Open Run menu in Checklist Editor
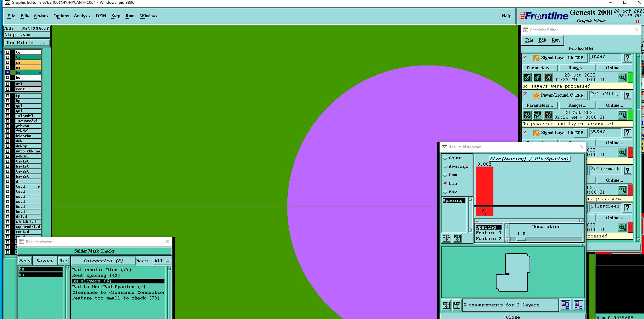The image size is (644, 319). [x=556, y=40]
